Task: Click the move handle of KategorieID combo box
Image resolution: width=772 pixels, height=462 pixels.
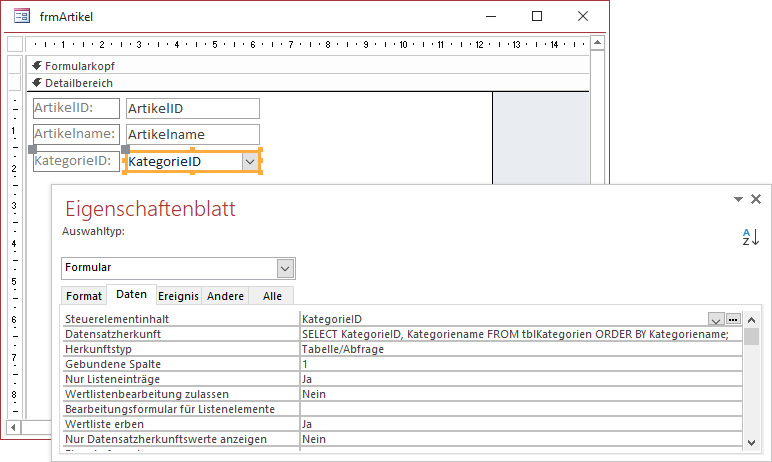Action: click(x=126, y=149)
